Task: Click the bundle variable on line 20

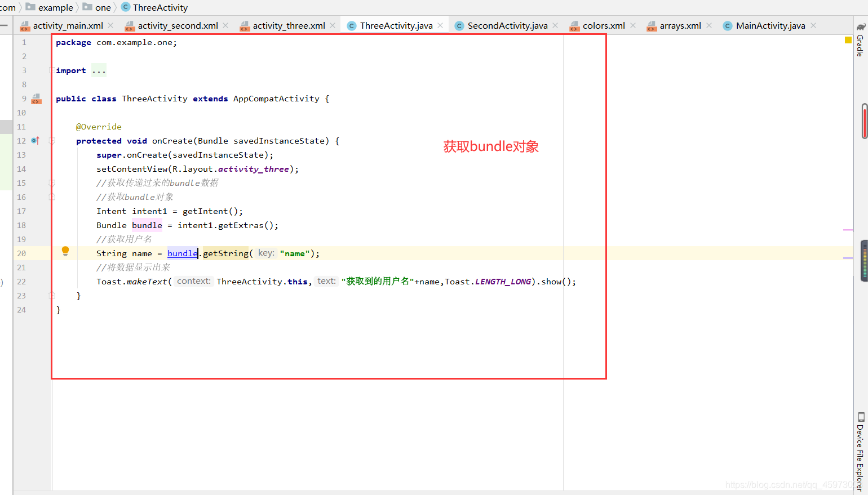Action: click(183, 253)
